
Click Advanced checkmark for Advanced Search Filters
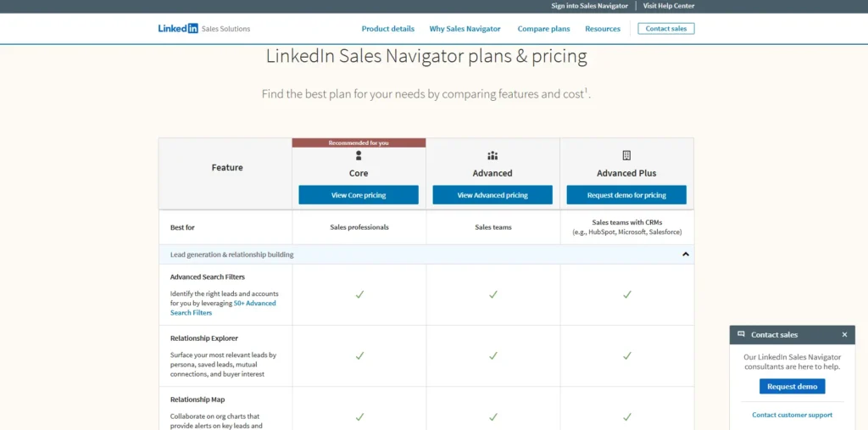pos(493,294)
